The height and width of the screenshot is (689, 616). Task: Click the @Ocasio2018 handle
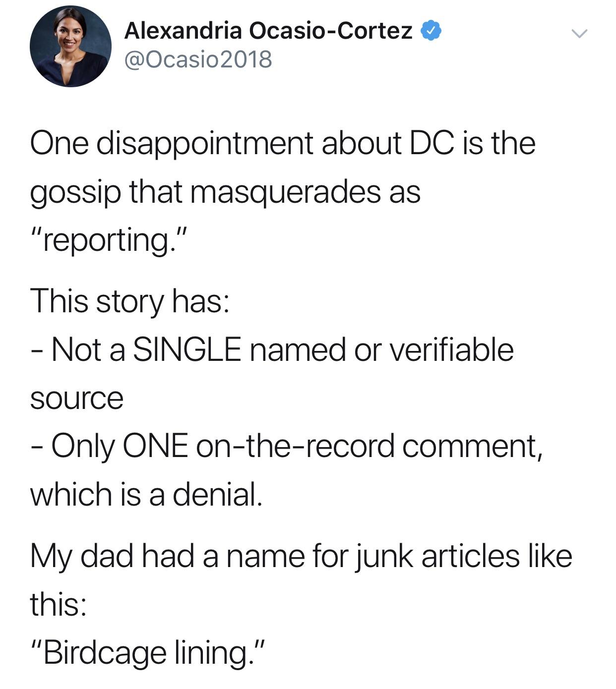tap(198, 59)
